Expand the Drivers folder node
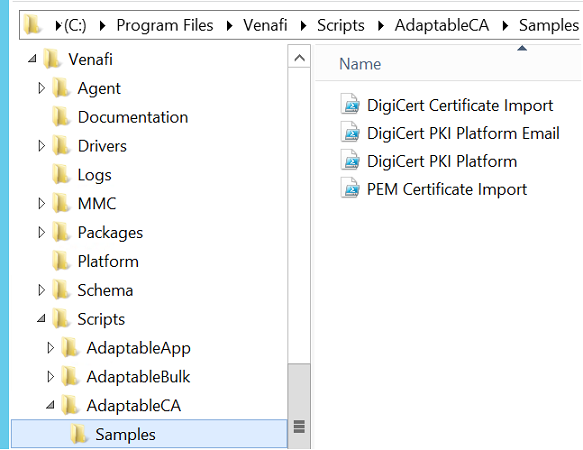 pos(41,146)
